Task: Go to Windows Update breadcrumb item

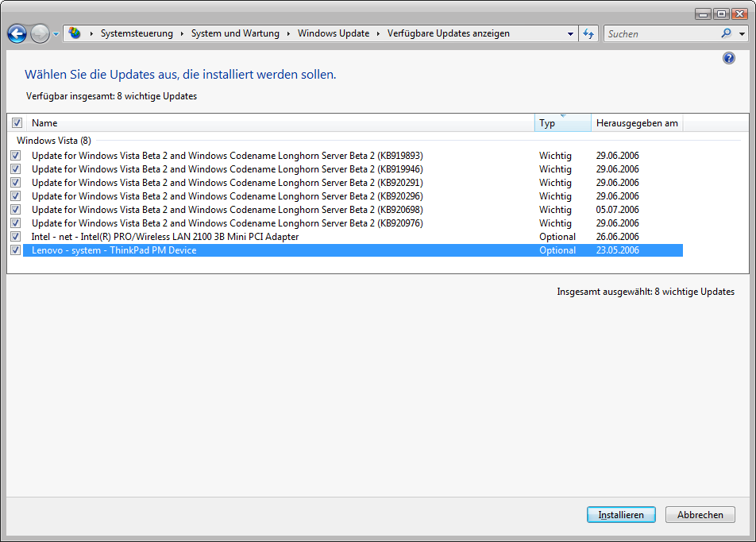Action: [x=333, y=33]
